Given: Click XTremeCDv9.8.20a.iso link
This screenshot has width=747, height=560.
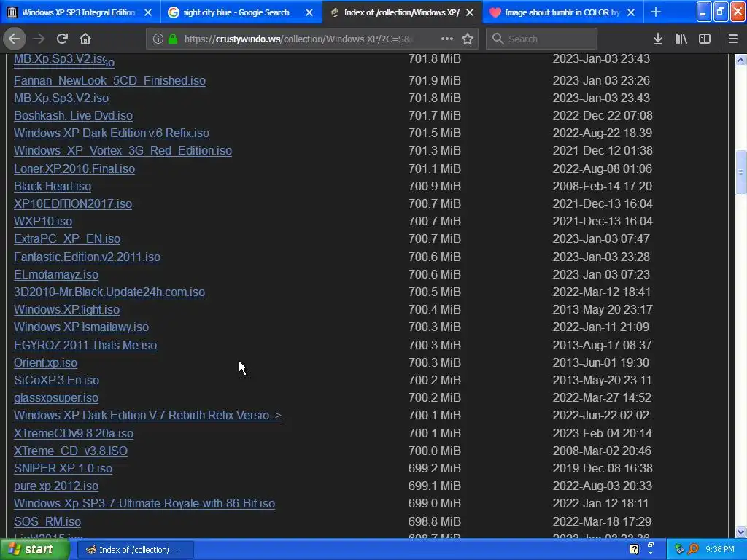Looking at the screenshot, I should pos(74,433).
